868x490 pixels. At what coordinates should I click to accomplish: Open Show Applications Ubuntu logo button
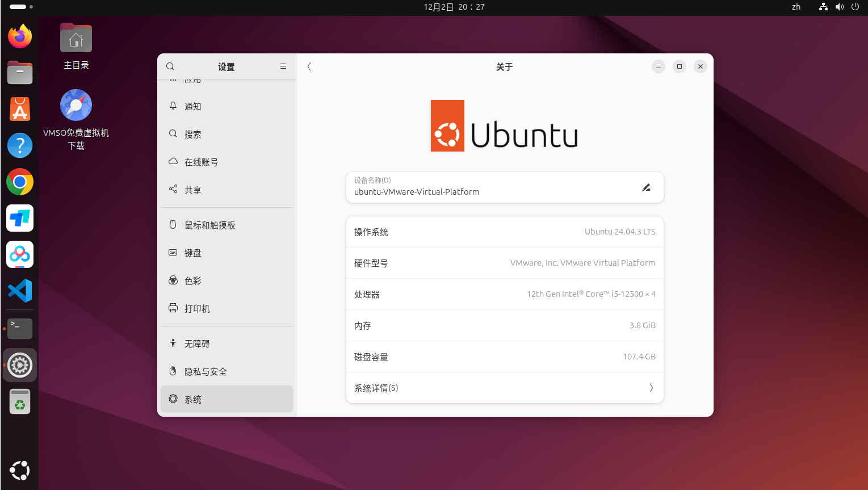[20, 470]
